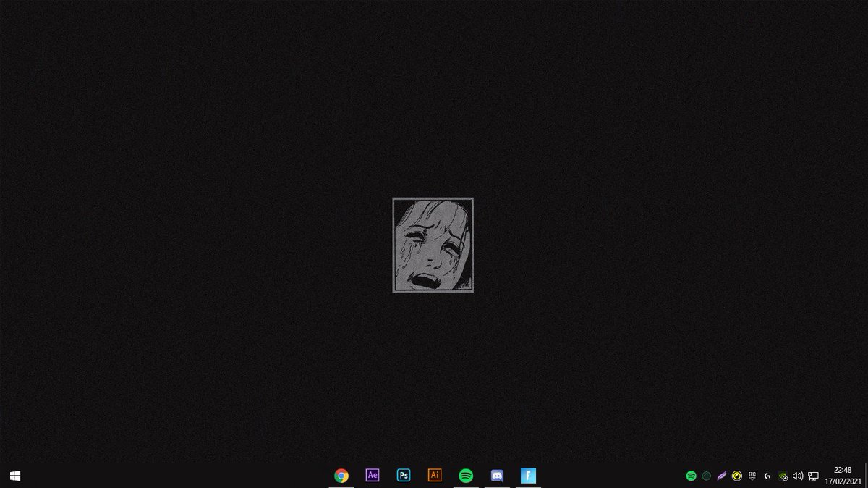The width and height of the screenshot is (868, 488).
Task: Open Adobe Illustrator from the taskbar
Action: click(x=435, y=476)
